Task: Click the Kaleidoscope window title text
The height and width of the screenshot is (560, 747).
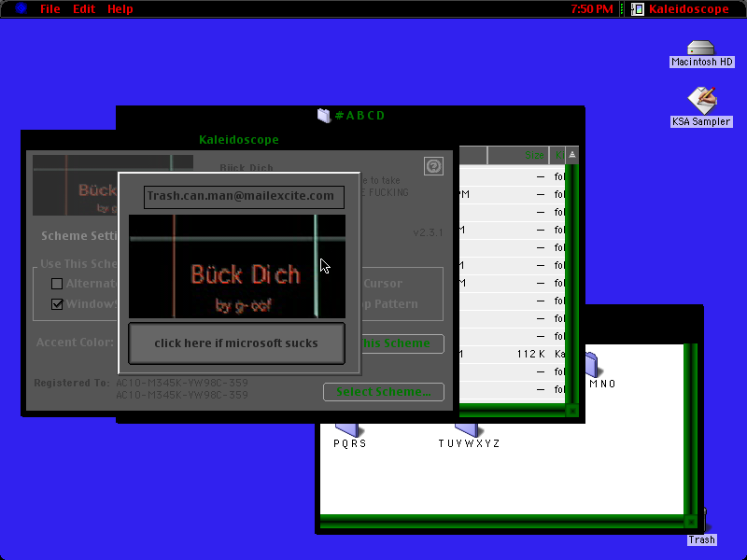Action: coord(239,140)
